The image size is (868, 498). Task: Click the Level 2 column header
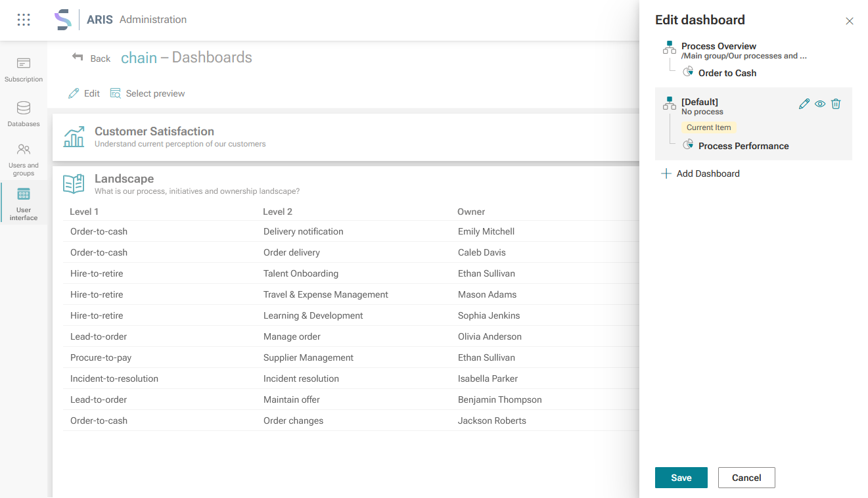[277, 212]
